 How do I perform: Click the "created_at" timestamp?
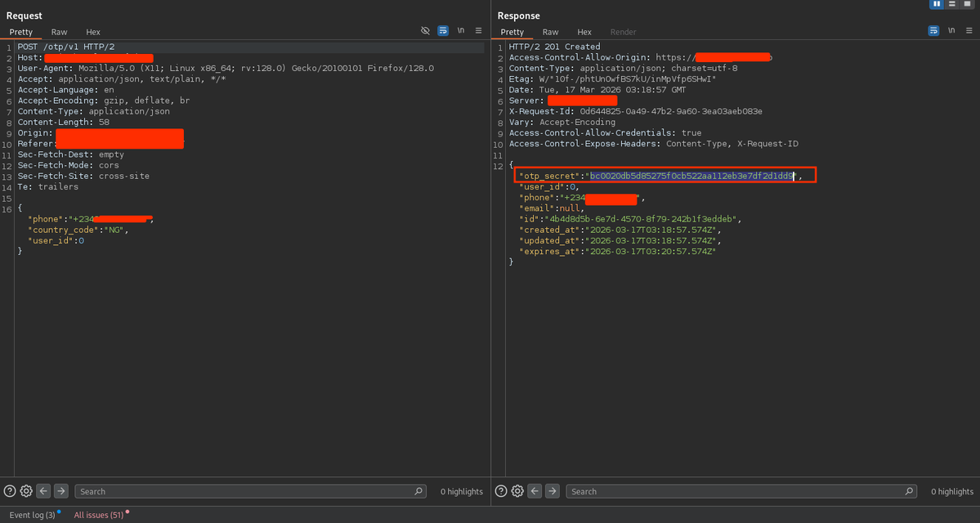point(652,230)
